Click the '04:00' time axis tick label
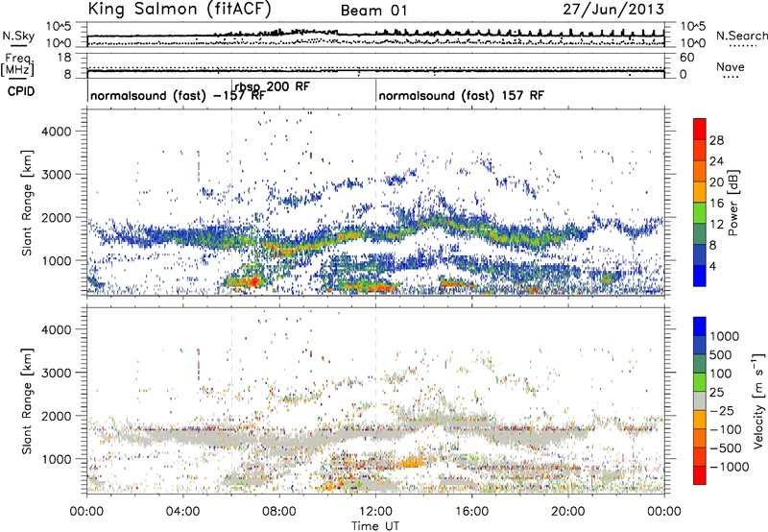The height and width of the screenshot is (532, 768). [x=182, y=512]
